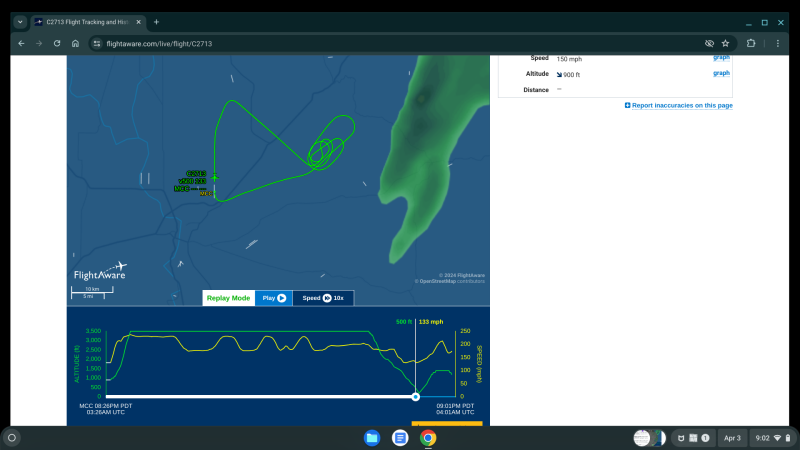Click the 150 mph speed value

(x=569, y=59)
